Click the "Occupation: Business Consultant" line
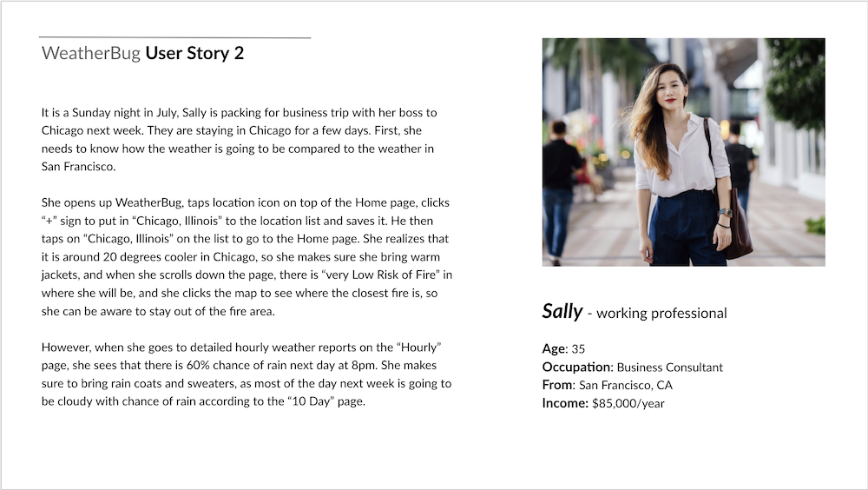The width and height of the screenshot is (868, 490). click(632, 367)
